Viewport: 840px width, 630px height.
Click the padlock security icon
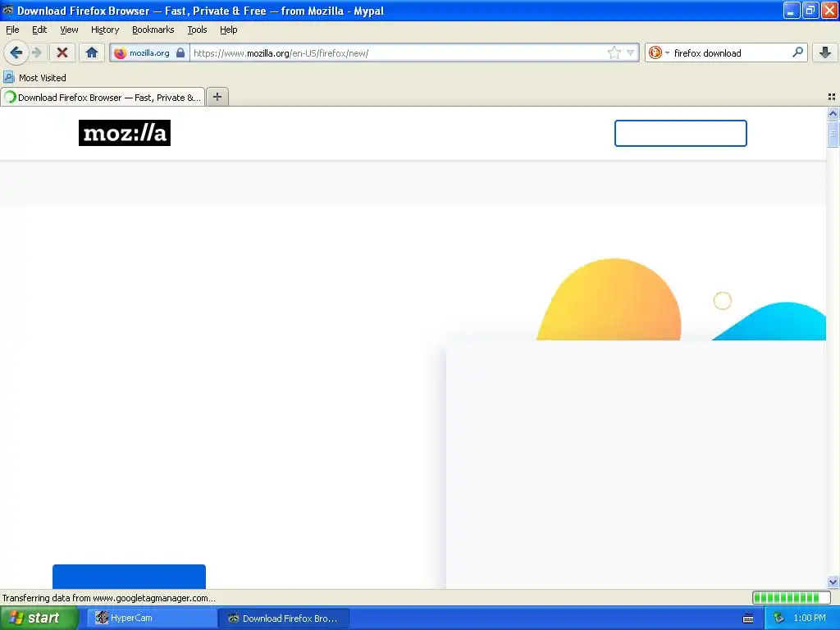pos(180,52)
